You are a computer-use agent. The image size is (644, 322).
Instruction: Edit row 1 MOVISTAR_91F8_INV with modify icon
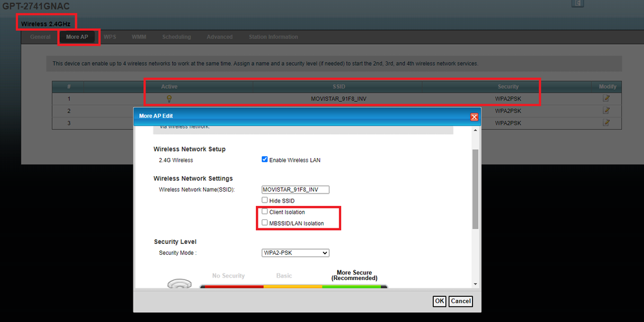(606, 98)
